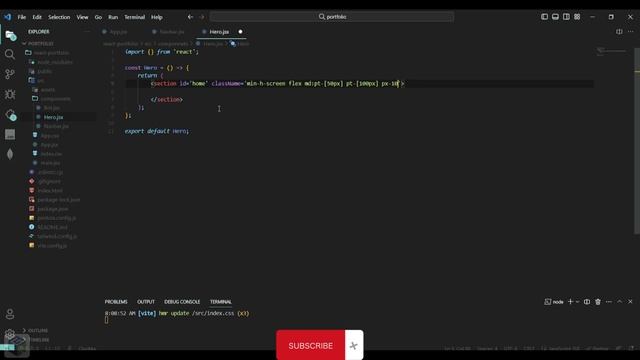Toggle bottom panel layout icon
This screenshot has height=360, width=640.
pyautogui.click(x=555, y=17)
